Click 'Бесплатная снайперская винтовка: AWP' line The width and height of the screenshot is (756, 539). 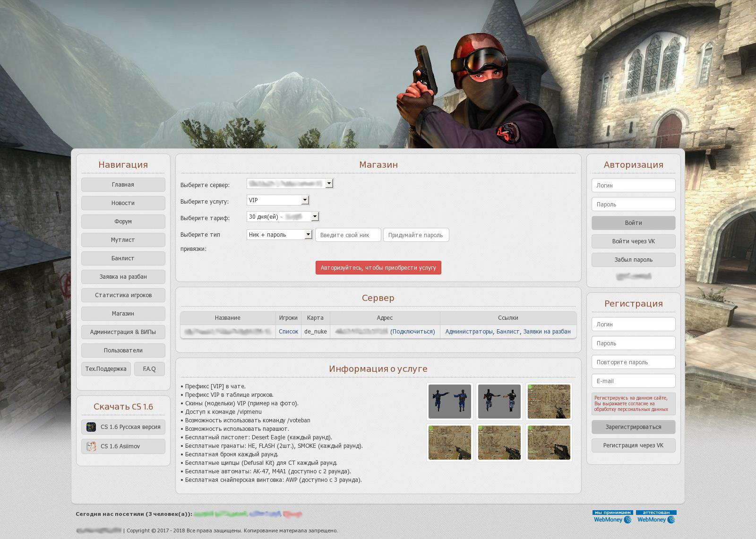tap(271, 480)
